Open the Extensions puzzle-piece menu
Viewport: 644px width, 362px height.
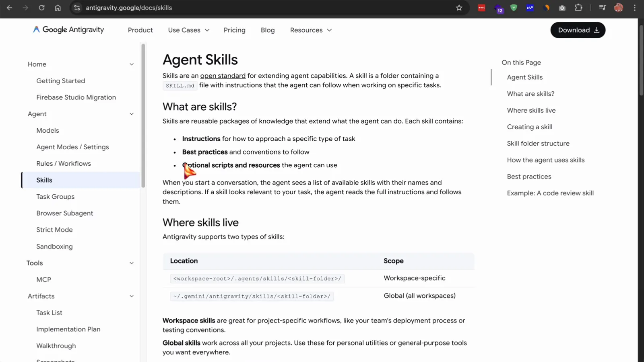click(578, 8)
